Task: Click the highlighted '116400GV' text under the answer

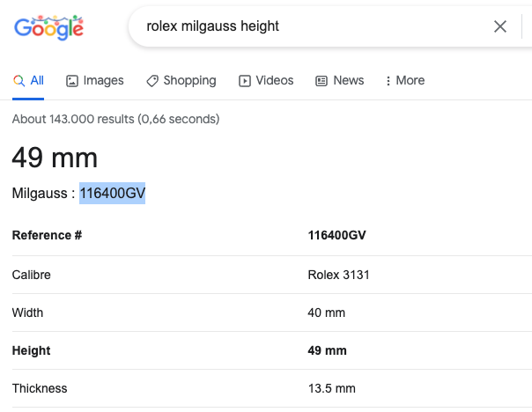Action: (x=113, y=194)
